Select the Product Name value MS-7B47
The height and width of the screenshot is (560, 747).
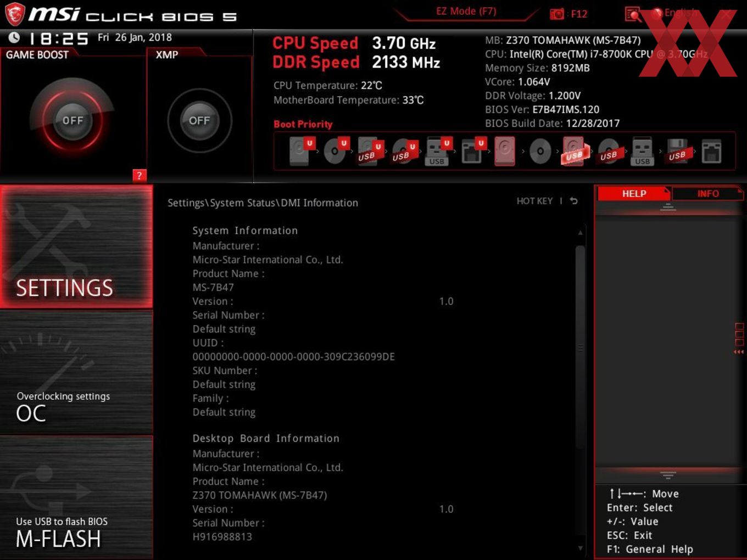click(213, 287)
